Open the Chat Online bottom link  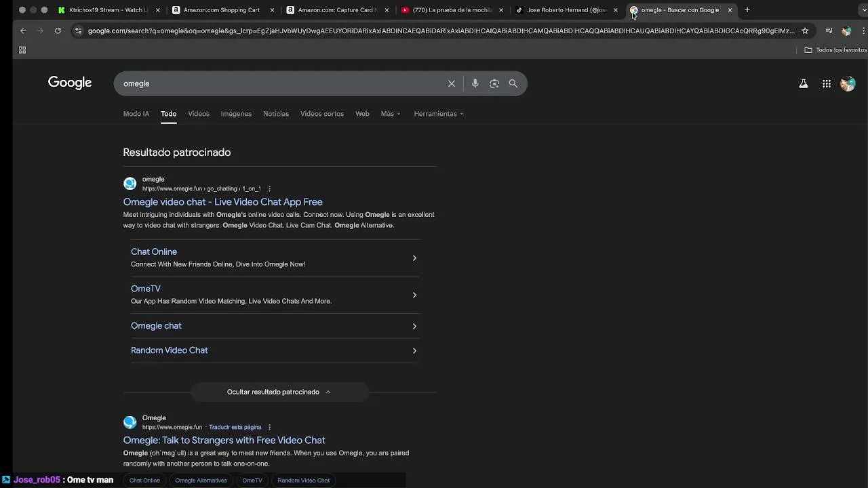click(144, 481)
